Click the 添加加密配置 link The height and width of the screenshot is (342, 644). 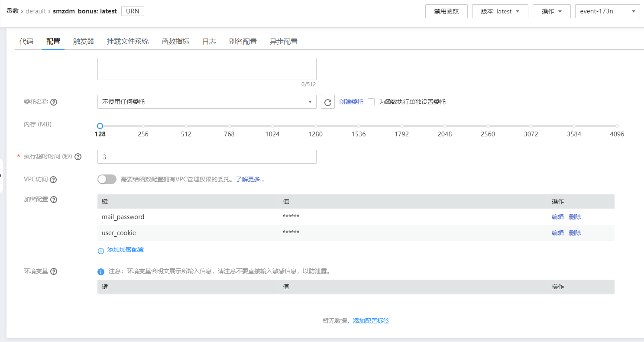click(126, 250)
